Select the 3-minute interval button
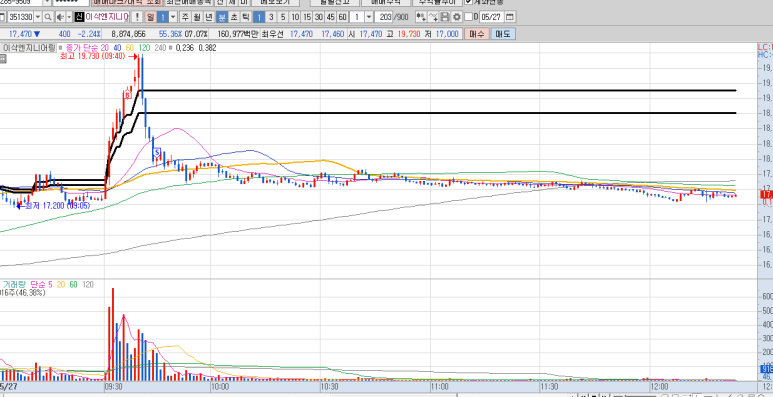This screenshot has width=773, height=397. [x=271, y=17]
